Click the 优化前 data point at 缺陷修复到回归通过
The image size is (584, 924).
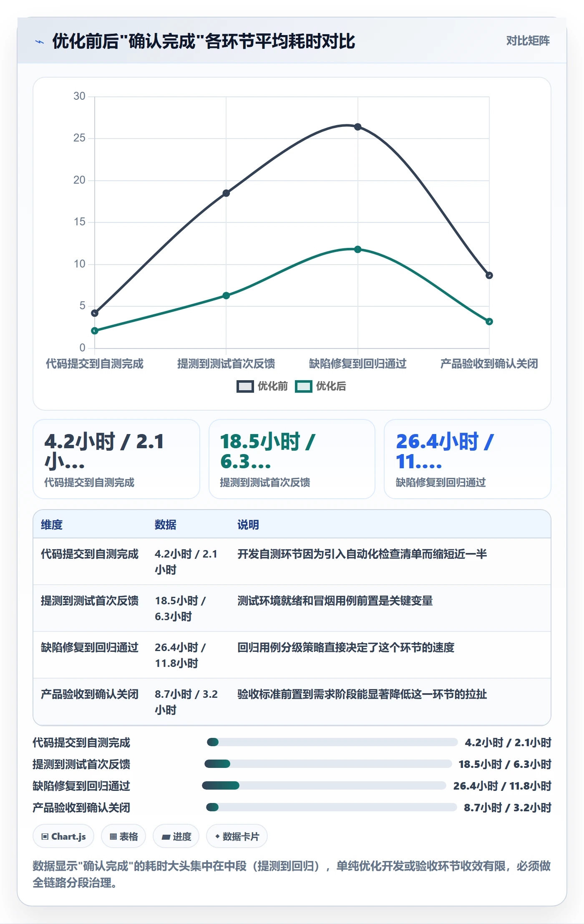tap(357, 127)
